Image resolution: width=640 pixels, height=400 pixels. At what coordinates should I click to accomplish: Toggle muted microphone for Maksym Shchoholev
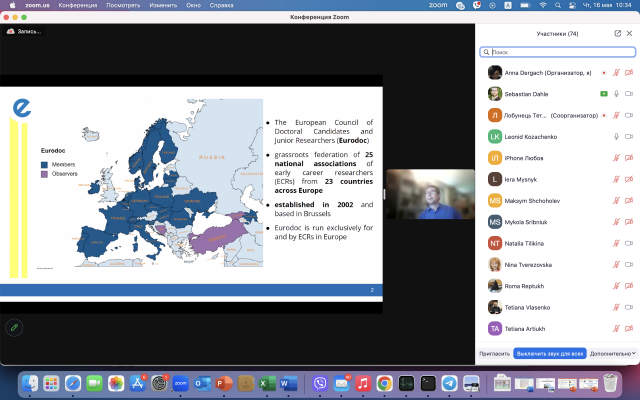[x=616, y=201]
